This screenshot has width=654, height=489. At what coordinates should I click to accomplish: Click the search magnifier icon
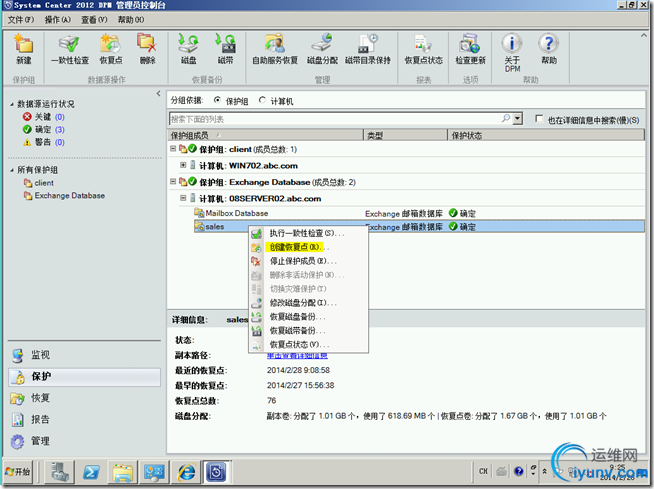click(506, 118)
